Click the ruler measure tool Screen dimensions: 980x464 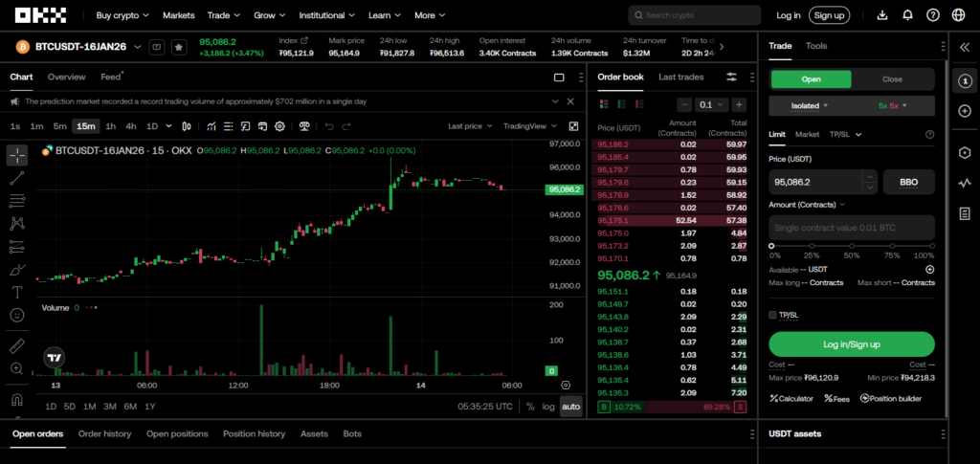(x=17, y=345)
